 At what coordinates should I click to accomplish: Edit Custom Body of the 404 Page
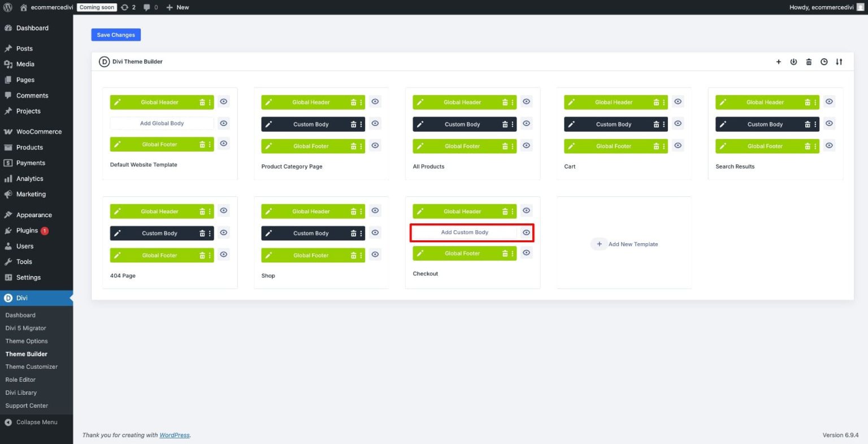(118, 233)
